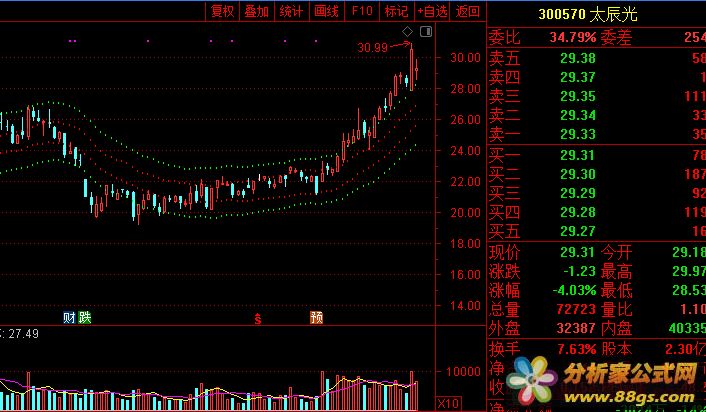Click the 10000 volume axis label

pos(463,371)
